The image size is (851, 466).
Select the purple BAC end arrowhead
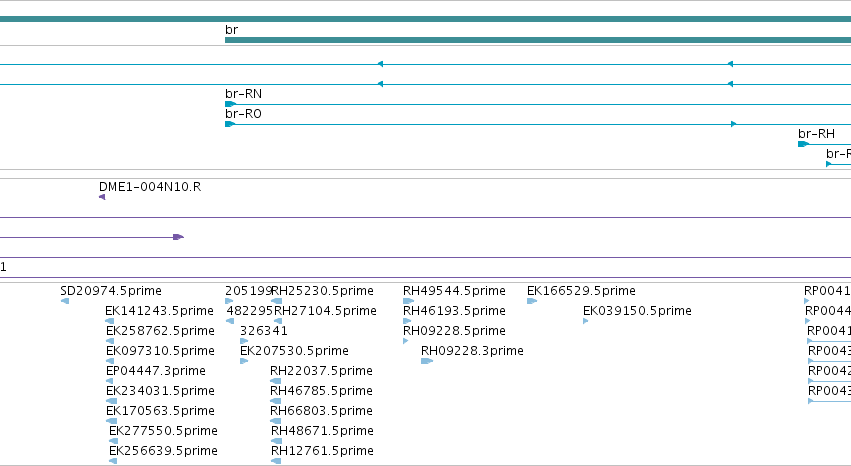click(179, 237)
